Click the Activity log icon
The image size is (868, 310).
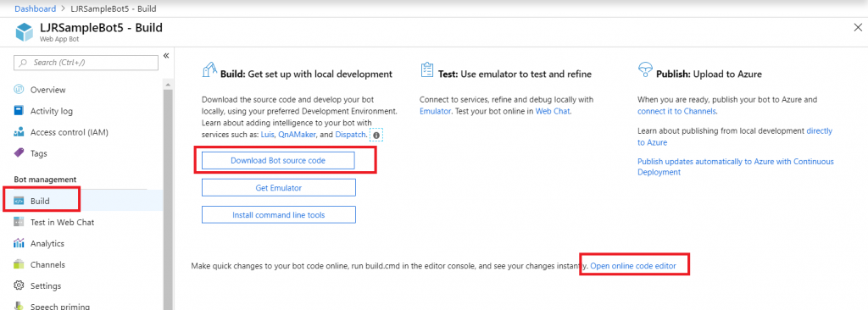(x=19, y=111)
